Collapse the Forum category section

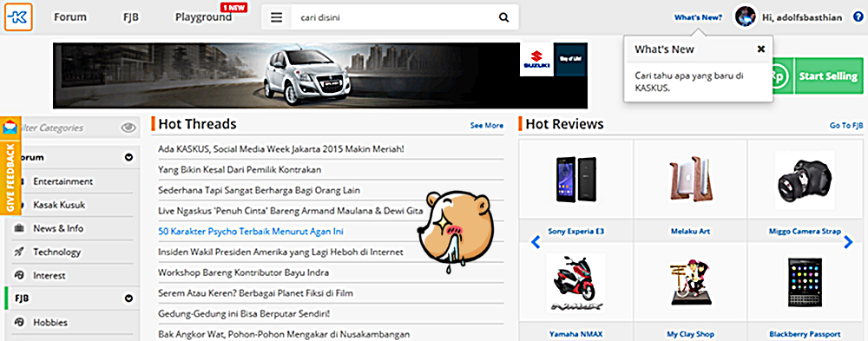coord(129,158)
